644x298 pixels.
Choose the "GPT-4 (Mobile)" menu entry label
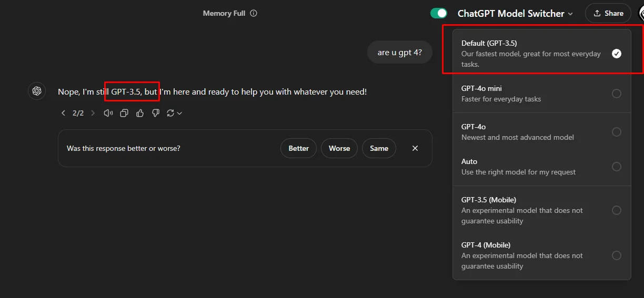(486, 245)
